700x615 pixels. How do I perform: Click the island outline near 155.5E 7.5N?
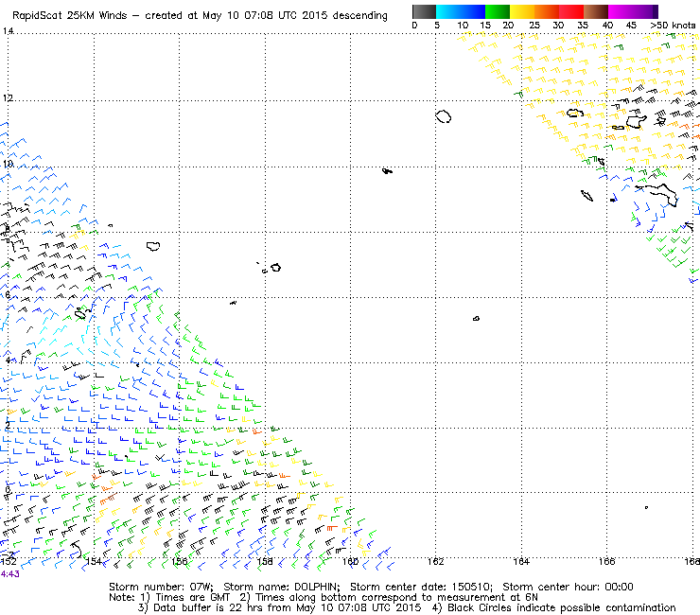point(153,246)
